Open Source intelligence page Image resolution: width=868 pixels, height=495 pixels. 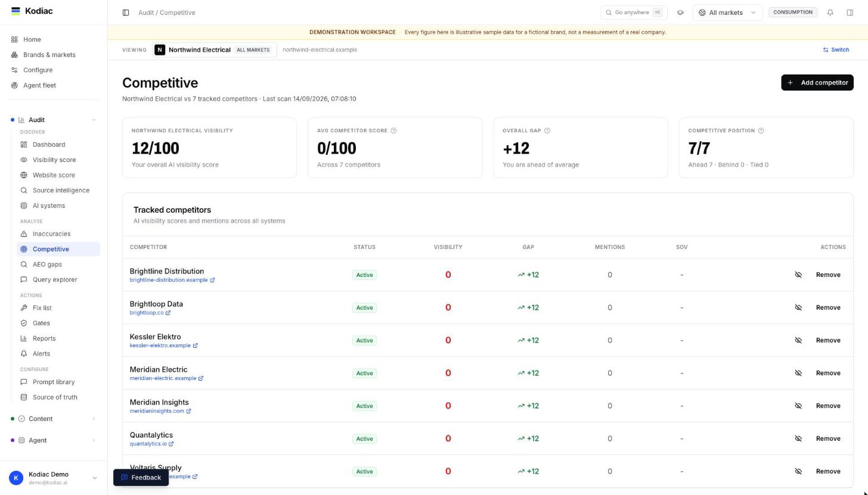(x=58, y=191)
